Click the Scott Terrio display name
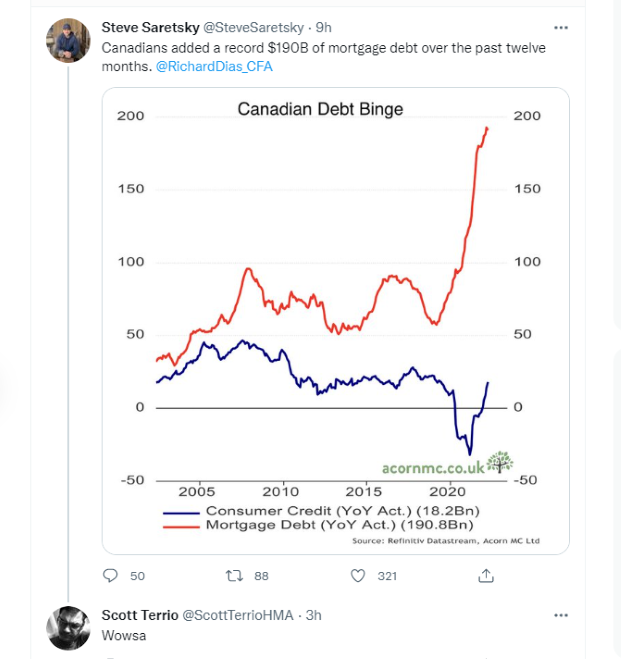 click(140, 615)
